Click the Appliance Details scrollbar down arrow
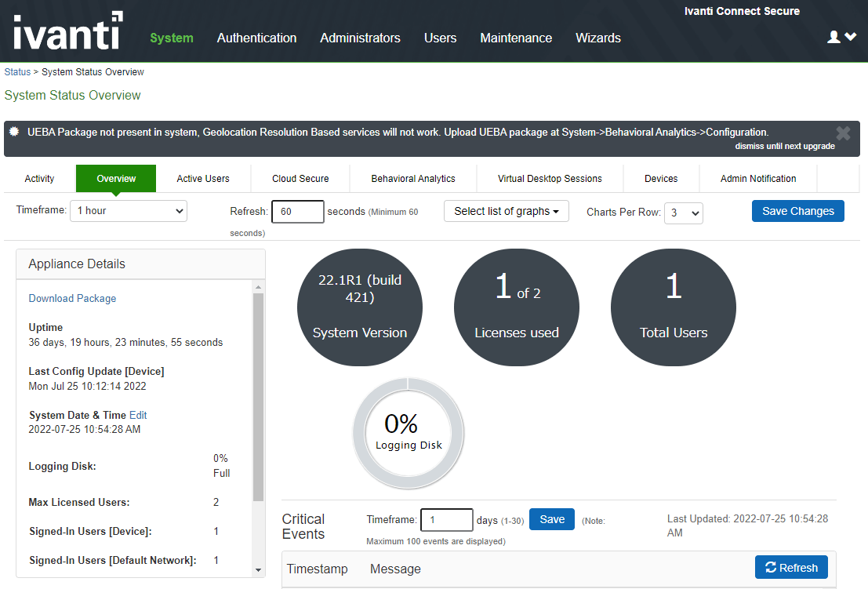The width and height of the screenshot is (868, 589). point(259,570)
